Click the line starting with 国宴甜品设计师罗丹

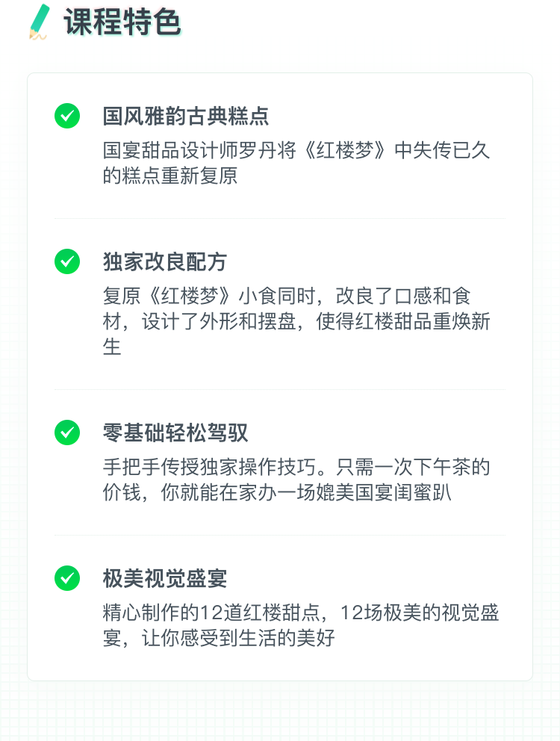296,150
